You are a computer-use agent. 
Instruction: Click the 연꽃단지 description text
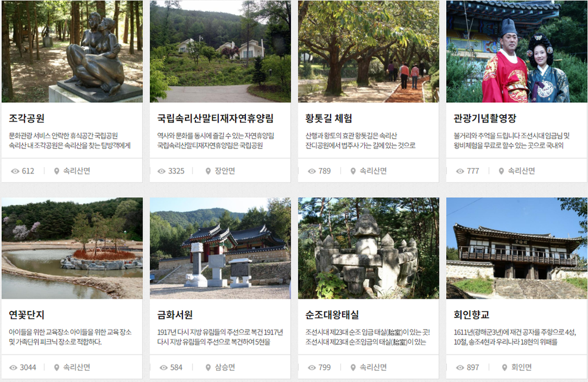[x=70, y=337]
